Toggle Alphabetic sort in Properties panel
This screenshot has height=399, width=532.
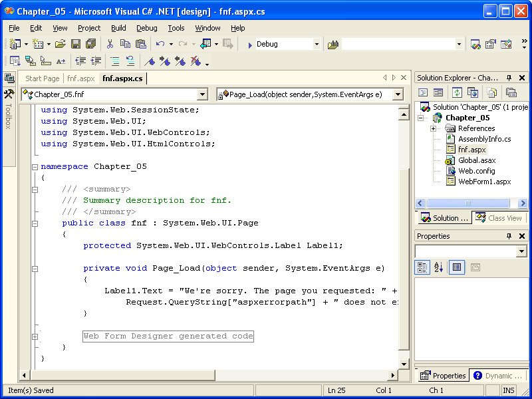click(439, 267)
